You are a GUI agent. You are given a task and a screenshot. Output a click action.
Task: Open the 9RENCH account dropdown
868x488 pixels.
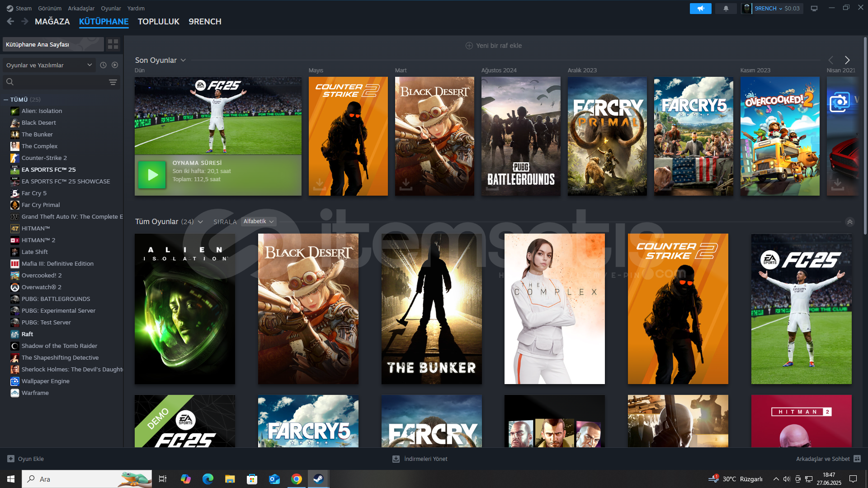click(x=772, y=9)
